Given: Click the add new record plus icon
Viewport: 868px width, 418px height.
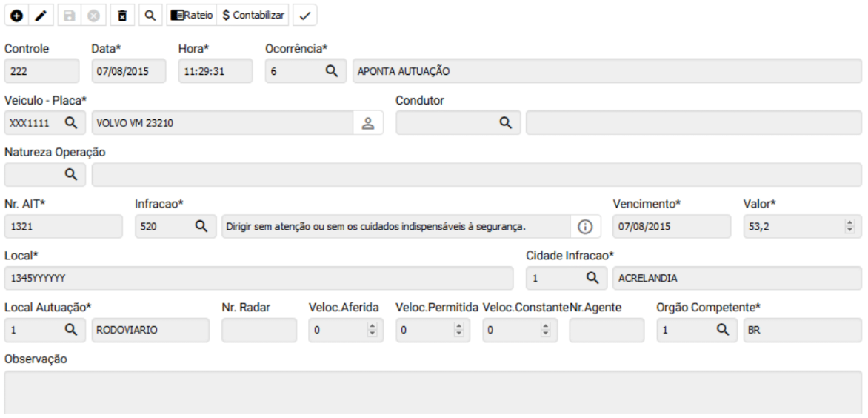Looking at the screenshot, I should (x=15, y=15).
